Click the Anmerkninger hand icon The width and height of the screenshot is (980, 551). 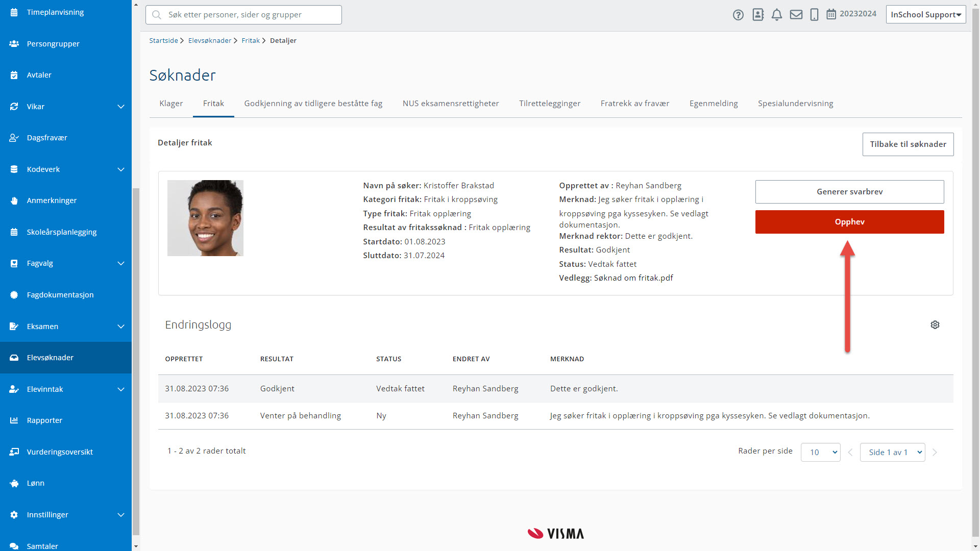(14, 201)
